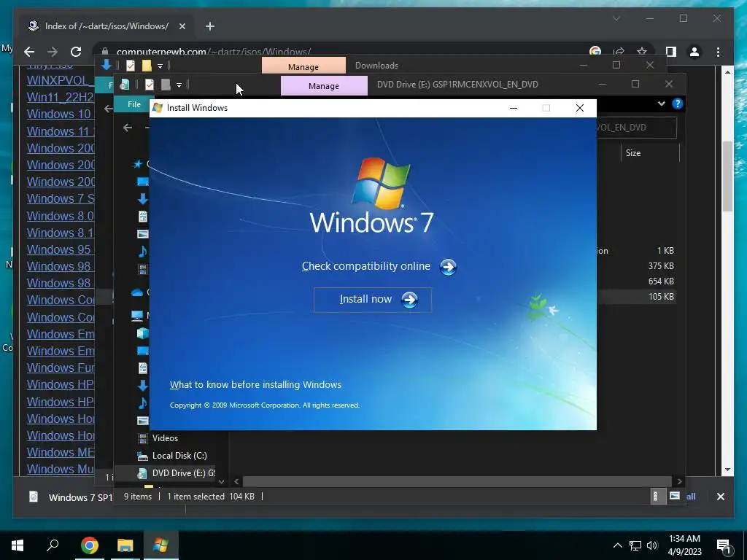The height and width of the screenshot is (560, 747).
Task: Click the arrow icon beside Check compatibility online
Action: [448, 267]
